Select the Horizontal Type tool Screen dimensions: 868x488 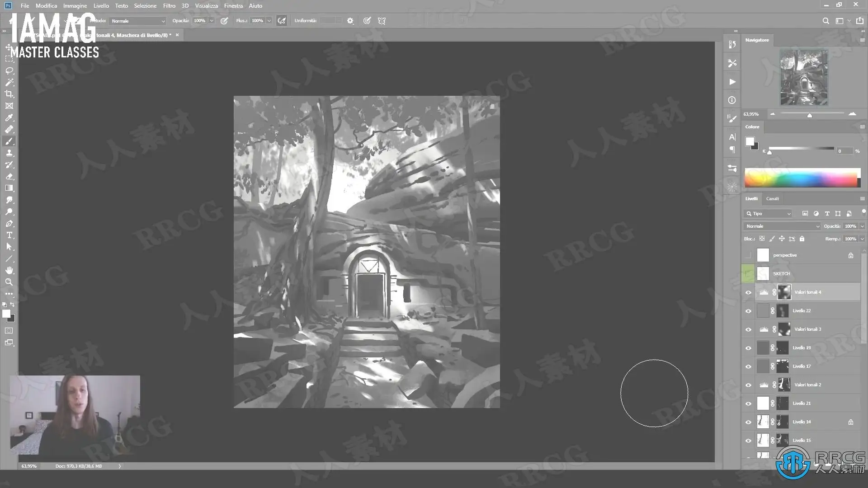tap(9, 235)
